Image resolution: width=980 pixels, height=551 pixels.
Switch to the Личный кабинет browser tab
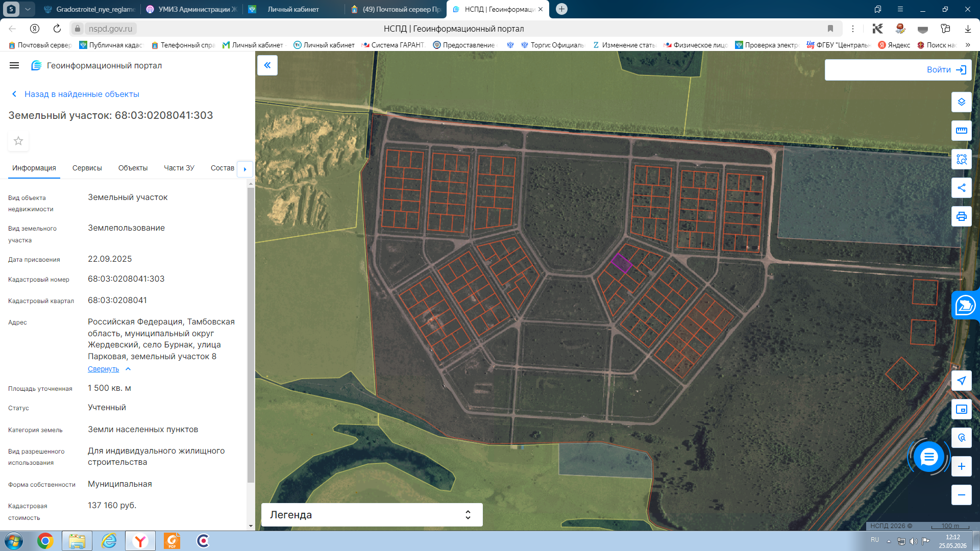point(293,9)
